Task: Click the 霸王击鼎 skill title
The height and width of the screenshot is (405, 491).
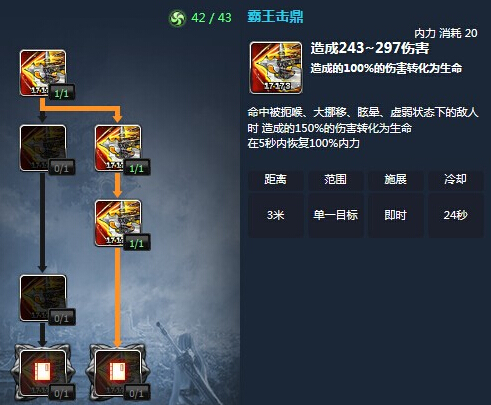Action: pyautogui.click(x=275, y=16)
